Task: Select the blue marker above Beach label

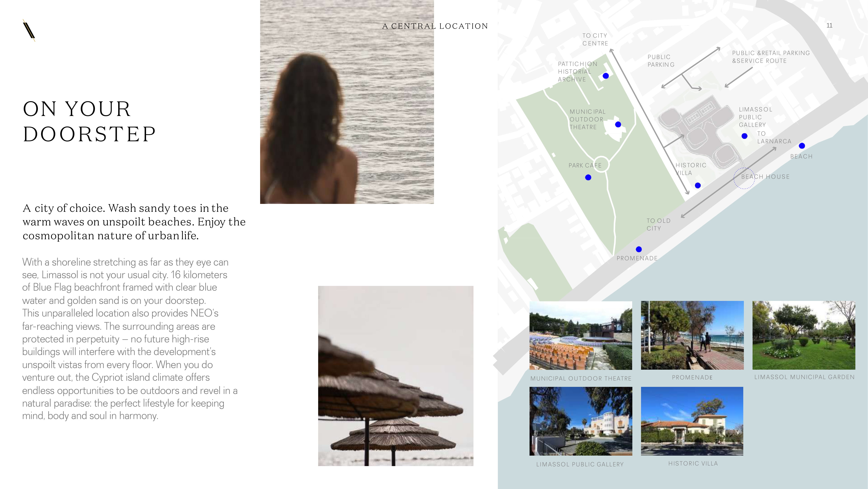Action: point(802,146)
